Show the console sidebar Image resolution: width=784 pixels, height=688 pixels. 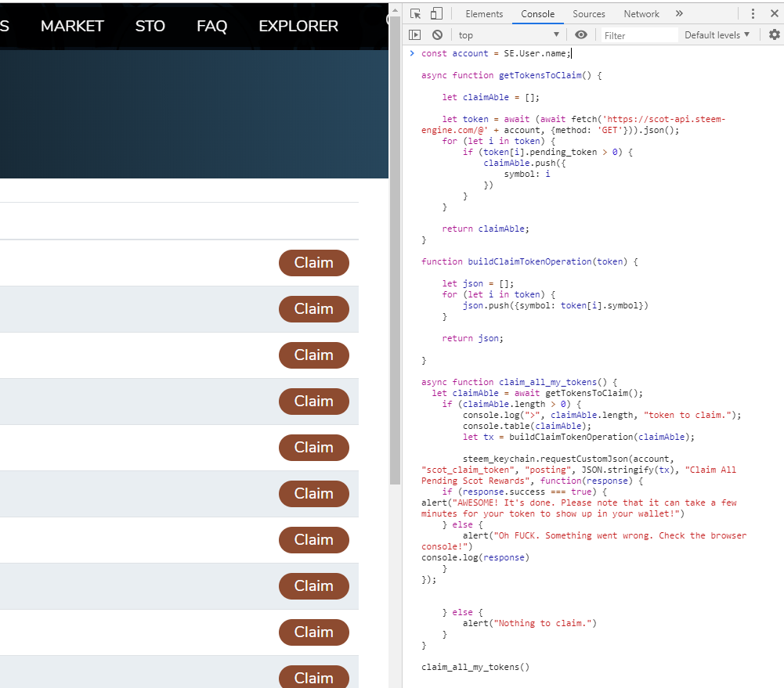[415, 35]
